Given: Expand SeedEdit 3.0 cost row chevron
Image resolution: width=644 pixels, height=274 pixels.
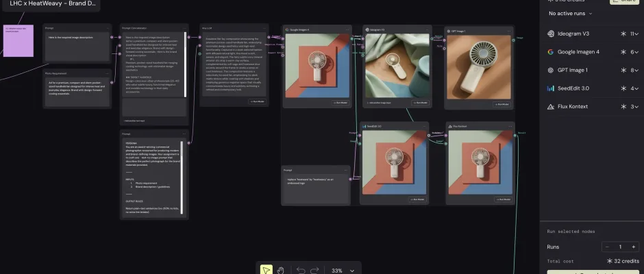Looking at the screenshot, I should [637, 88].
